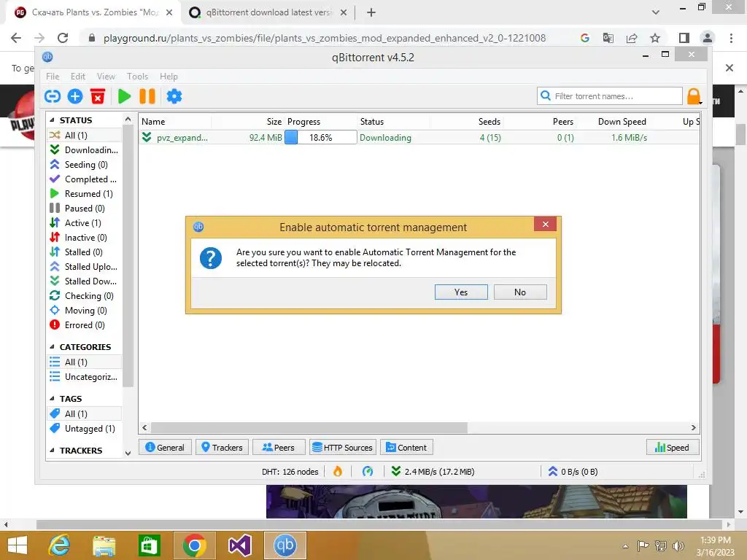Select Untagged (1) tag filter
The height and width of the screenshot is (560, 747).
click(84, 429)
